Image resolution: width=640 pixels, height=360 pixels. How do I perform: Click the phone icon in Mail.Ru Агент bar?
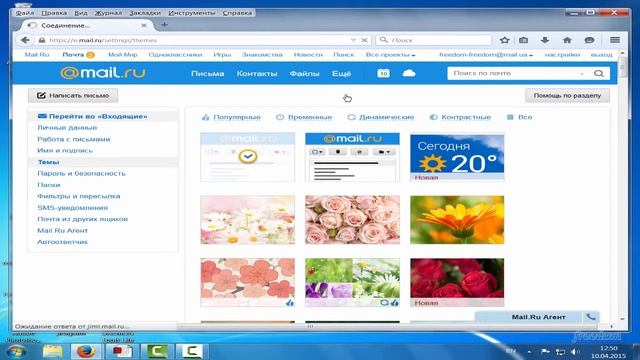coord(591,317)
